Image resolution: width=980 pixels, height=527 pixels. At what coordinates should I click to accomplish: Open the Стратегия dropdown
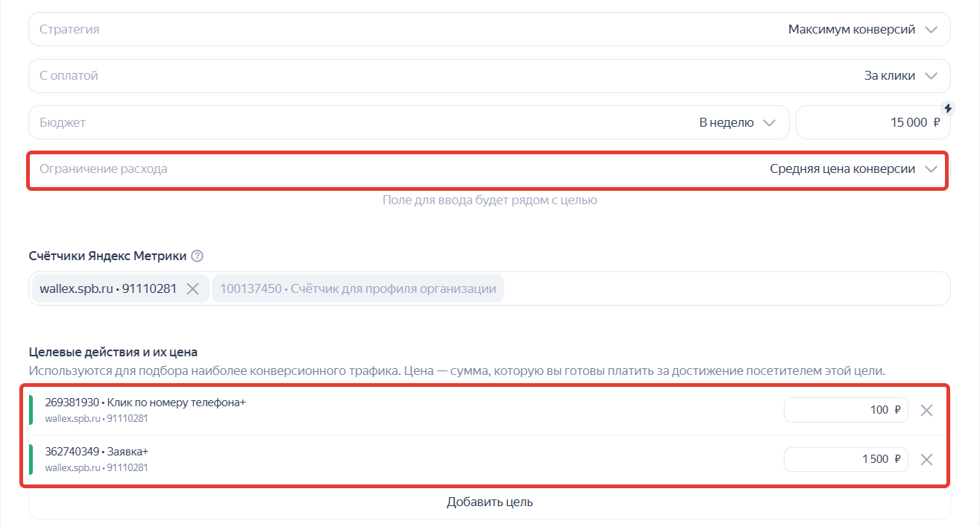489,30
